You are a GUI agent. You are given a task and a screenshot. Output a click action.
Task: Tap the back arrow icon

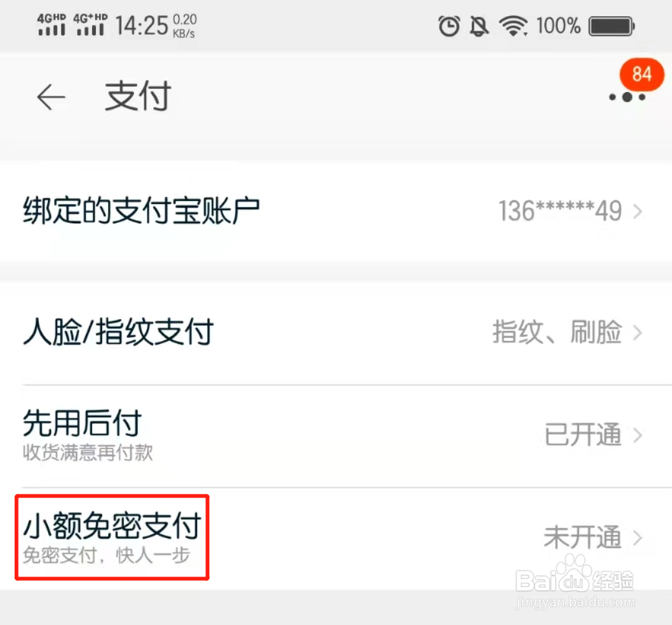click(x=51, y=97)
